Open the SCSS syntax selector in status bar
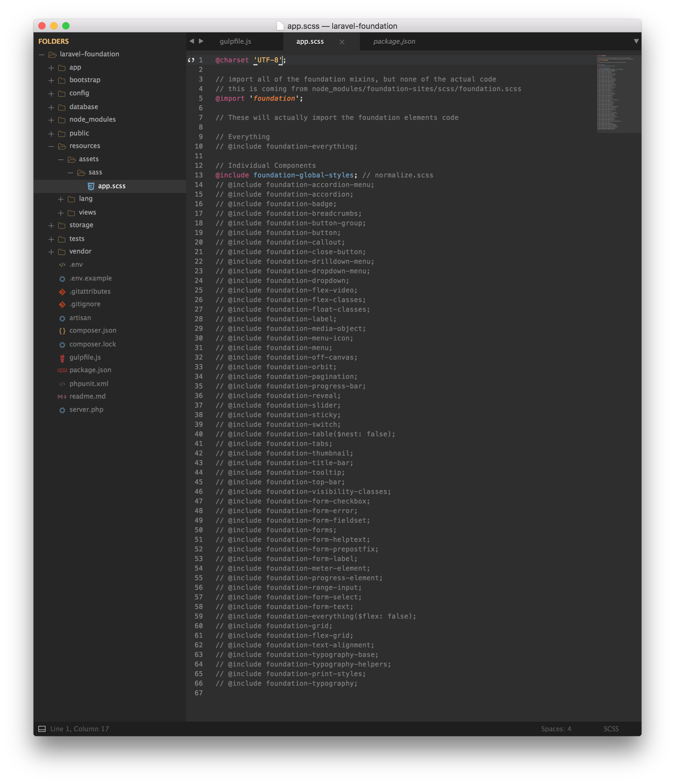 click(611, 728)
